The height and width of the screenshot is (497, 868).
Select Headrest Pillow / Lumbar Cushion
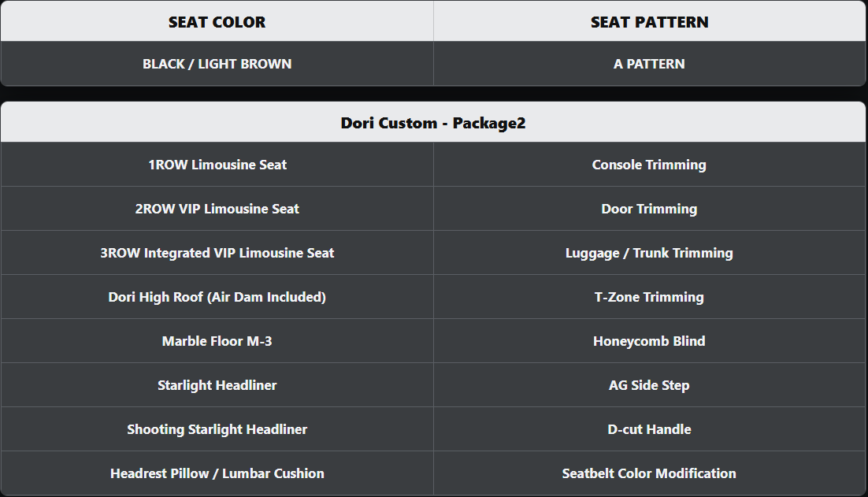pos(217,473)
